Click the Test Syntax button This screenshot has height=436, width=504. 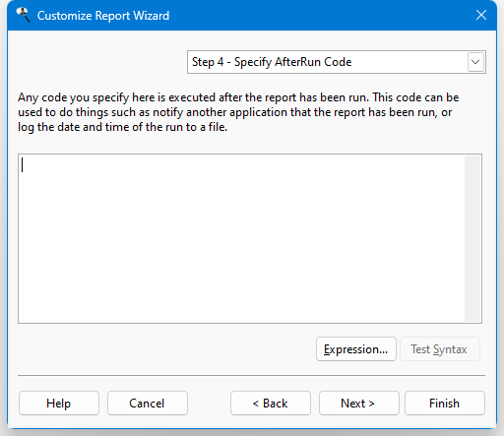point(440,349)
